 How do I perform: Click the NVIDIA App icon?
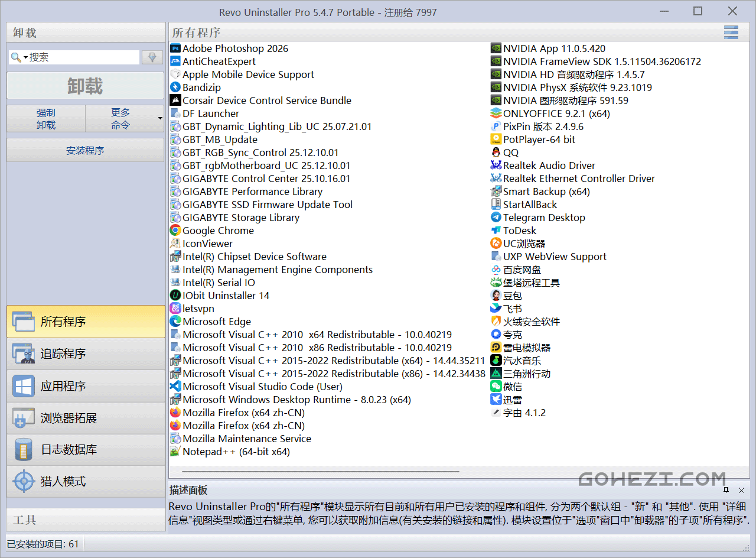pos(496,48)
